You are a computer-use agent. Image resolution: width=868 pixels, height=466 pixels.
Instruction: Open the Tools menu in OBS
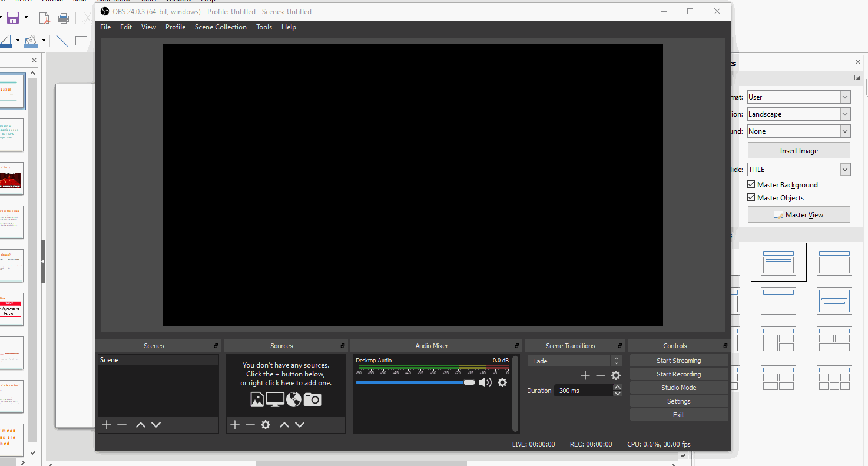[x=264, y=27]
